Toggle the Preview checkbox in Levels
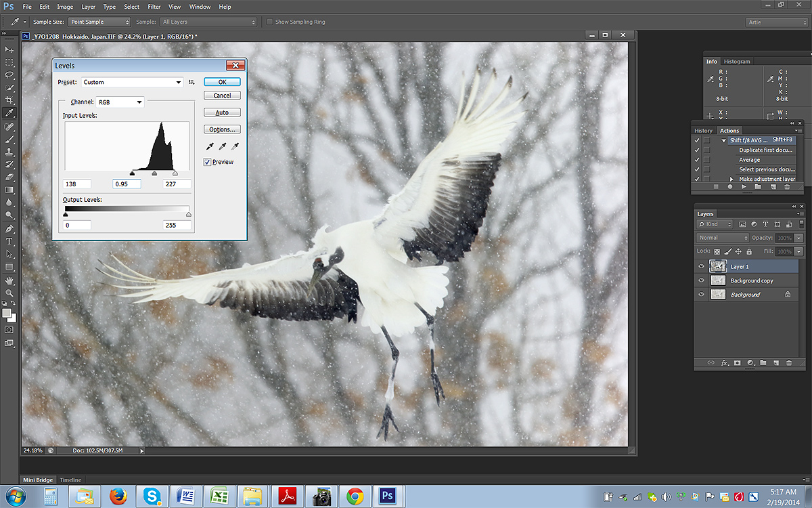This screenshot has height=508, width=812. pos(208,162)
